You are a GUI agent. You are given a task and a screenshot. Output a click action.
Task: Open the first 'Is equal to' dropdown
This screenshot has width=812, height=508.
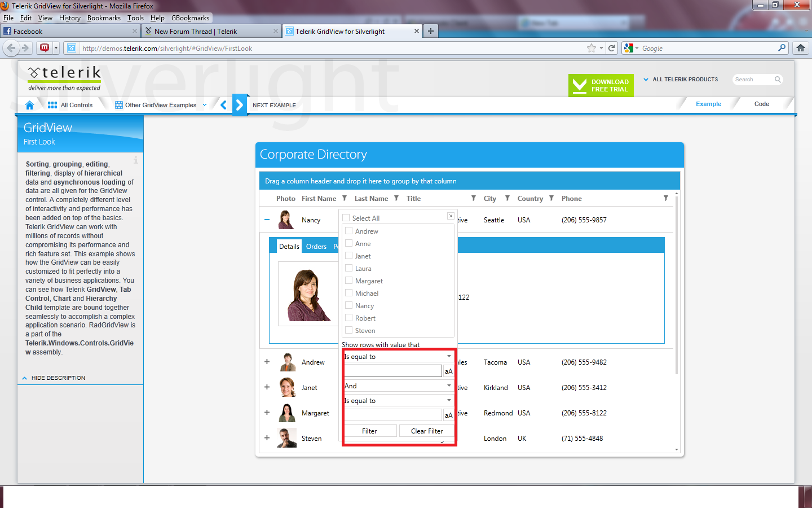click(x=399, y=357)
